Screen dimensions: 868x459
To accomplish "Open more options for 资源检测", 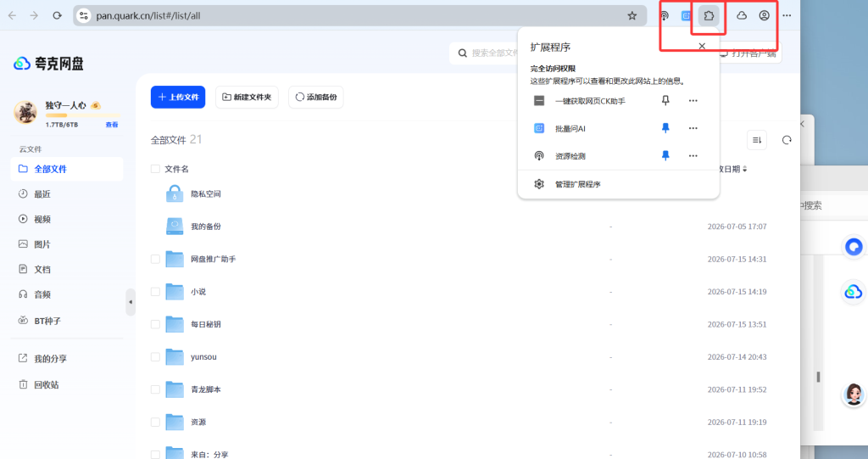I will 693,156.
